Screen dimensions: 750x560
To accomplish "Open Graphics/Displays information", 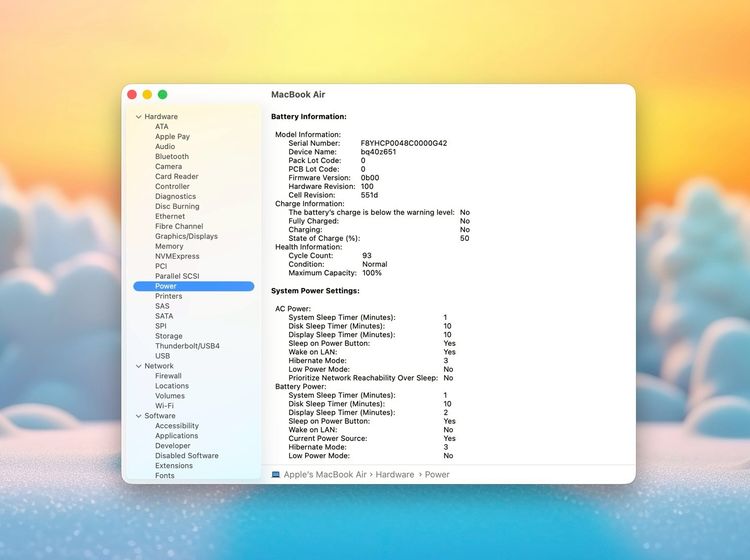I will click(x=186, y=236).
